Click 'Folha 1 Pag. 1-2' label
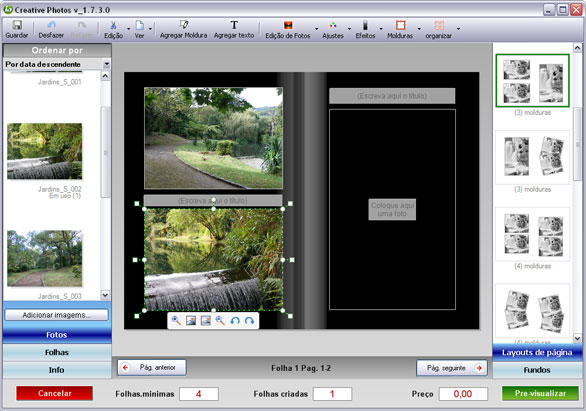586x411 pixels. tap(301, 368)
